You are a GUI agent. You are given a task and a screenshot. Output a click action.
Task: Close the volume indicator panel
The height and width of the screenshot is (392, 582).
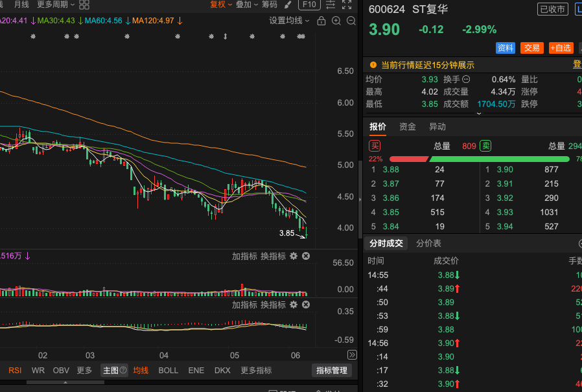306,256
